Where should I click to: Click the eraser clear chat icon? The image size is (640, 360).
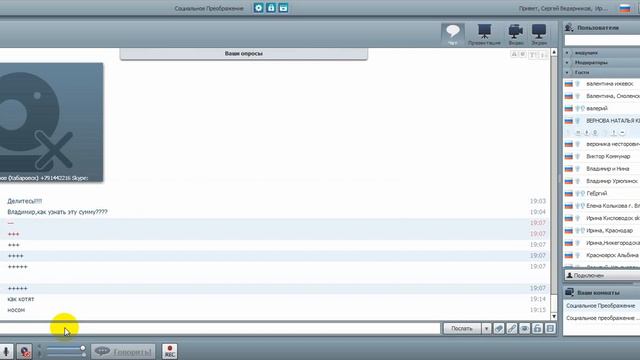tap(499, 329)
